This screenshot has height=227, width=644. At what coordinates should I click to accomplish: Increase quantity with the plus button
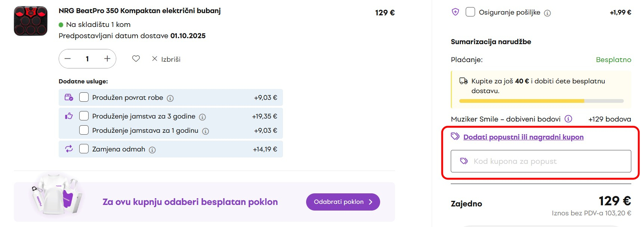[107, 59]
